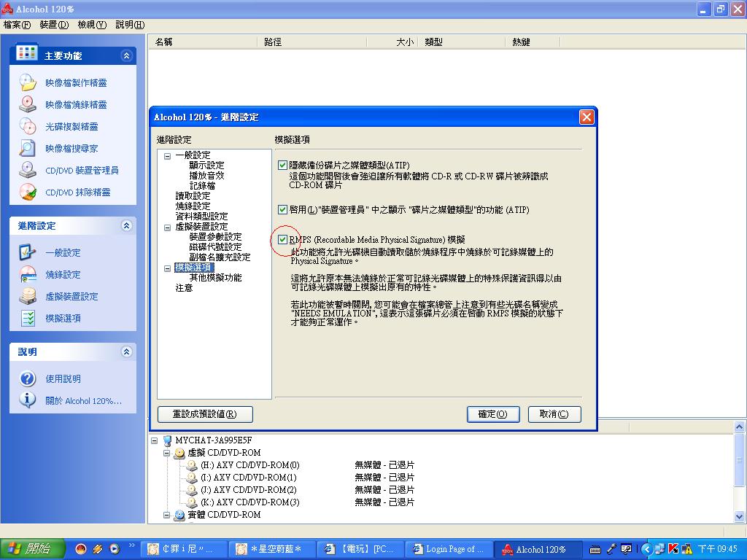Image resolution: width=747 pixels, height=560 pixels.
Task: Open the 檔案(F) menu
Action: pyautogui.click(x=17, y=25)
